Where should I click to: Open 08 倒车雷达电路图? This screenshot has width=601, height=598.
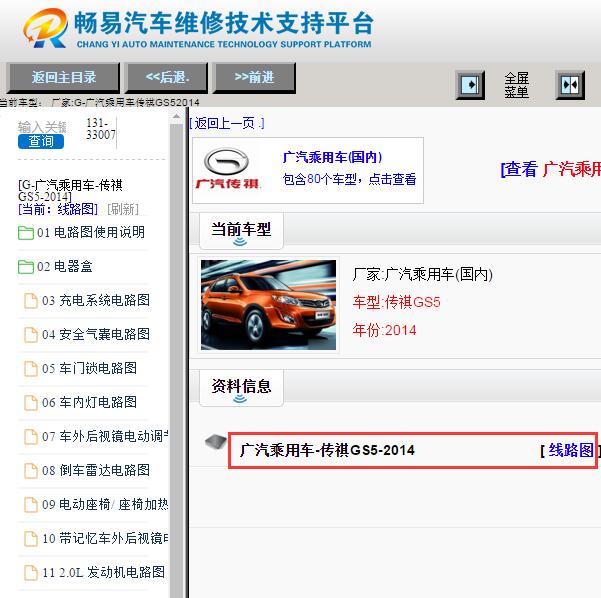96,470
